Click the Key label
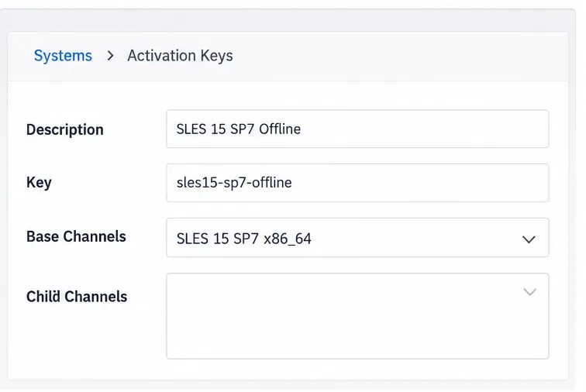The height and width of the screenshot is (392, 586). [x=39, y=183]
